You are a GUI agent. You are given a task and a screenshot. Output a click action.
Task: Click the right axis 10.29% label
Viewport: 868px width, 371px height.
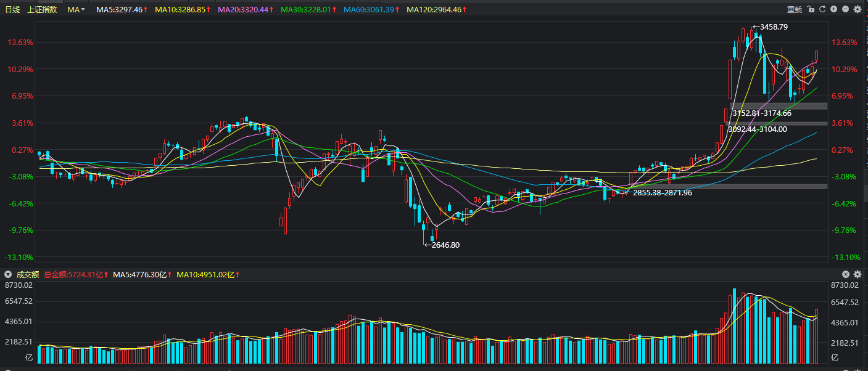tap(845, 70)
